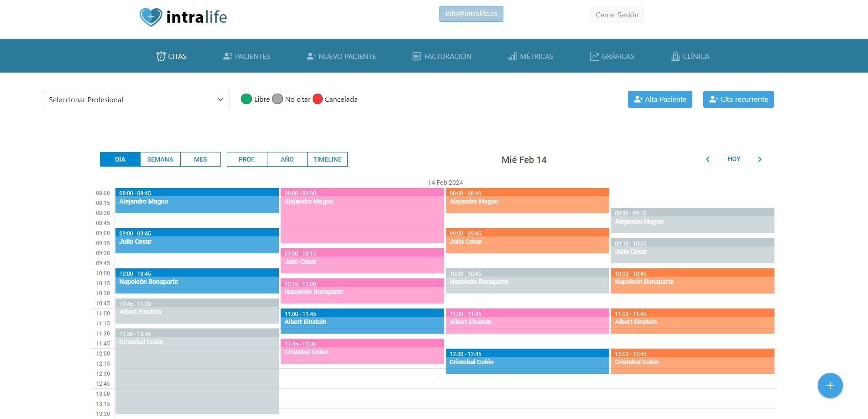The height and width of the screenshot is (419, 868).
Task: Open the Métricas bar chart icon
Action: coord(512,56)
